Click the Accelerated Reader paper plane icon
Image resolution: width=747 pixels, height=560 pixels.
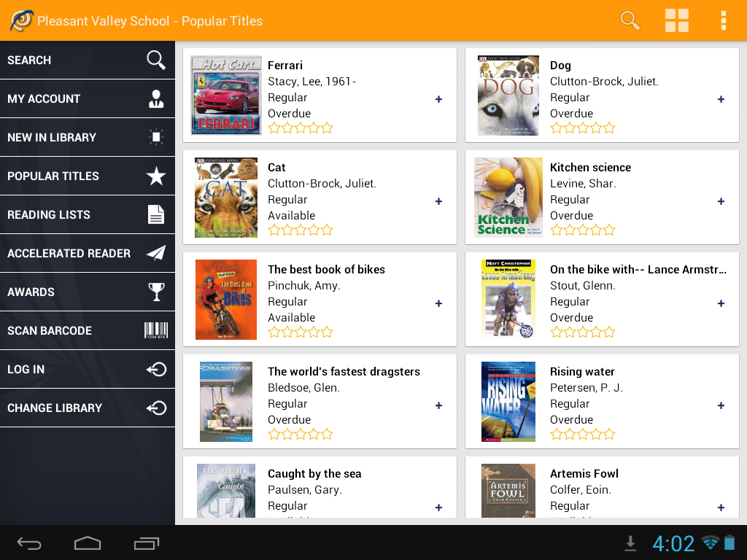156,253
